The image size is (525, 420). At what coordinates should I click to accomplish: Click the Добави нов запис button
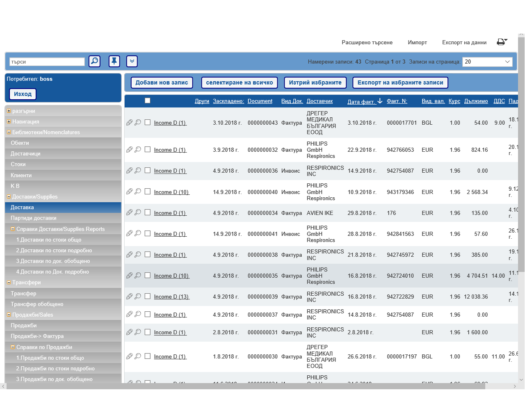click(x=162, y=83)
